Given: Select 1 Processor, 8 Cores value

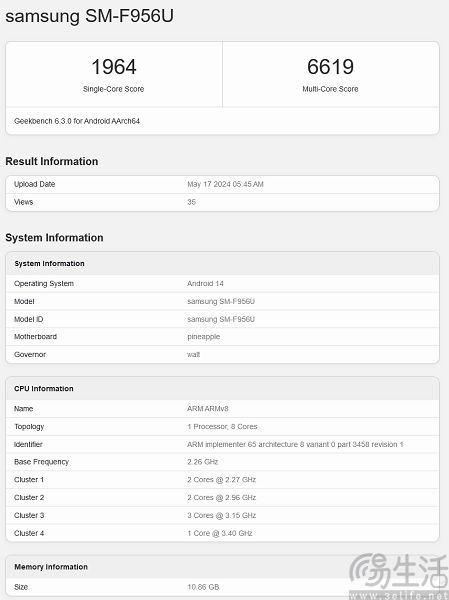Looking at the screenshot, I should 222,427.
